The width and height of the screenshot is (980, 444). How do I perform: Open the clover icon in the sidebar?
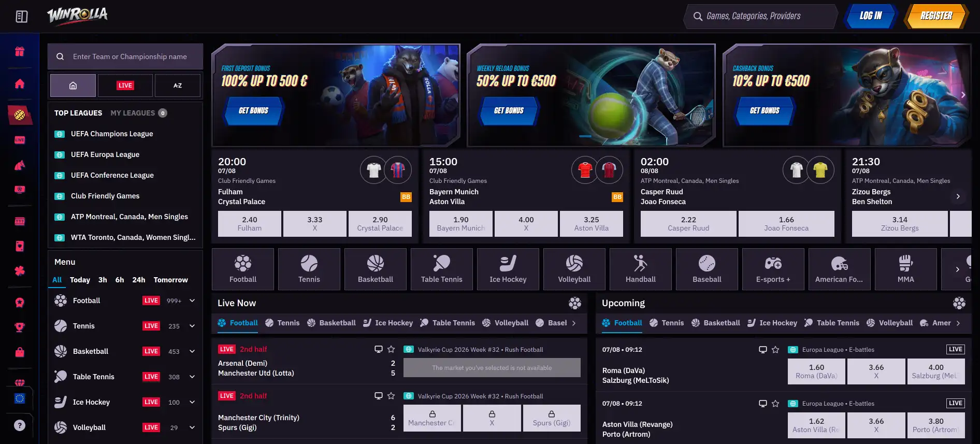[x=20, y=270]
